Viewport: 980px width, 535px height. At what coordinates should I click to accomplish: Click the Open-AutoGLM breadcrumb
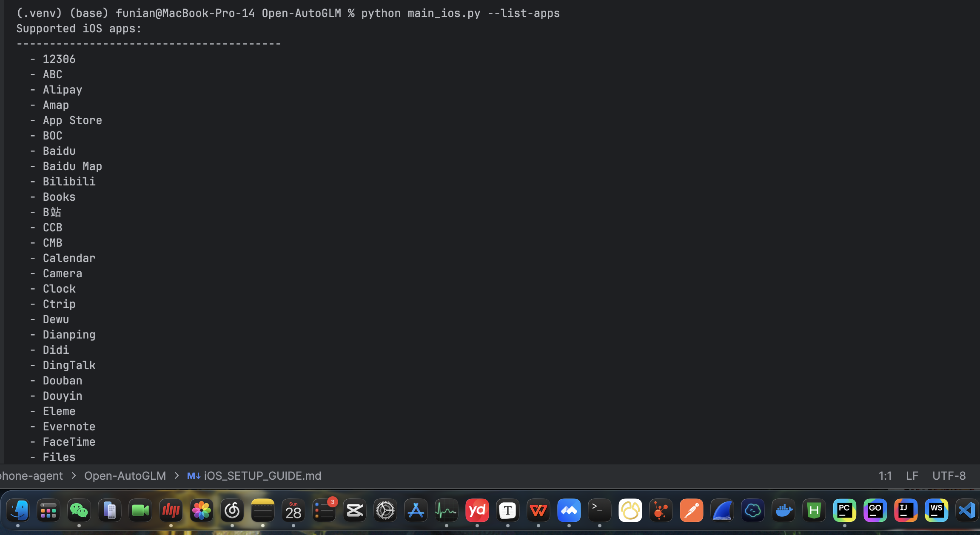coord(125,475)
